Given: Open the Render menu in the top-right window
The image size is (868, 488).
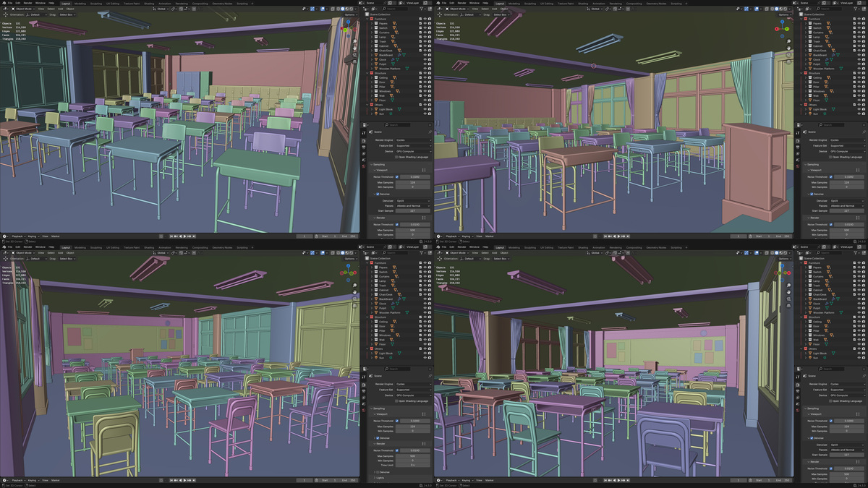Looking at the screenshot, I should 461,3.
